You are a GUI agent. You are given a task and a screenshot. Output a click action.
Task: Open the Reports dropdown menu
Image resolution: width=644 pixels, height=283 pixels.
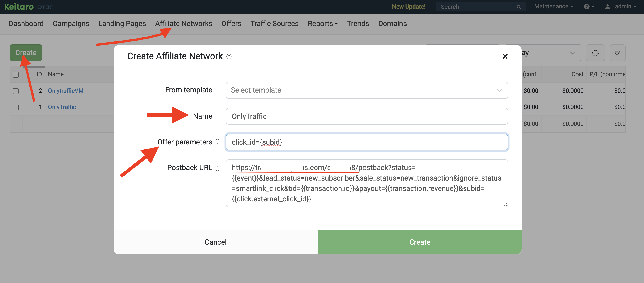[x=322, y=24]
